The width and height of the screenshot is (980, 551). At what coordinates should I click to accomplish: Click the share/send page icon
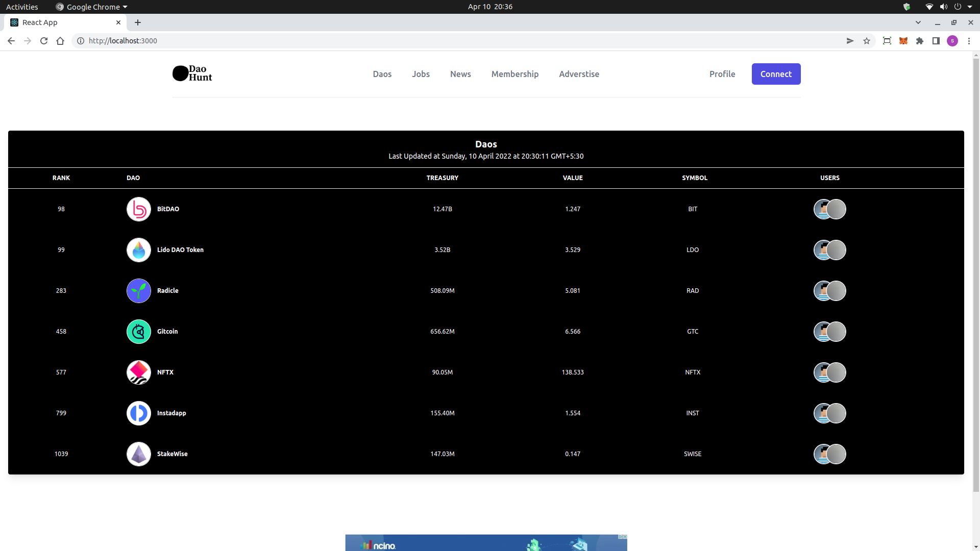pos(850,41)
